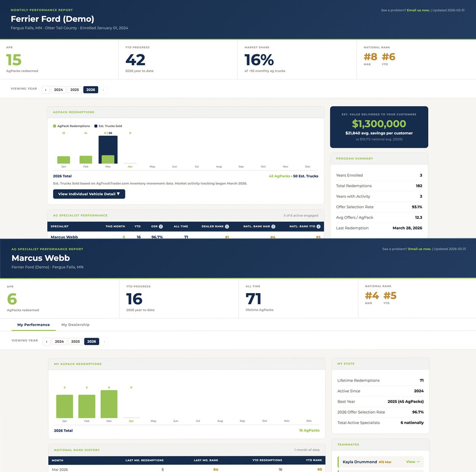Screen dimensions: 476x472
Task: View Kayla Drummond's teammate profile
Action: [413, 462]
